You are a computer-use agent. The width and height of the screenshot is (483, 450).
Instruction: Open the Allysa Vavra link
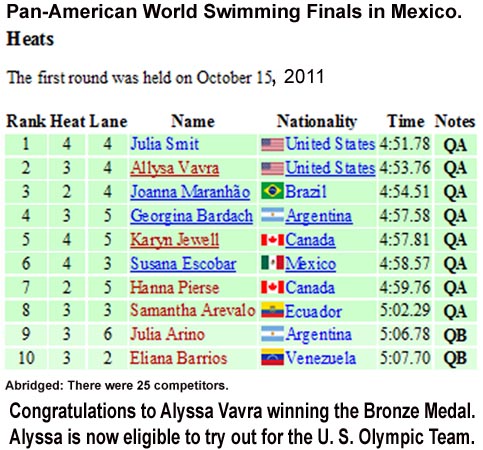175,168
